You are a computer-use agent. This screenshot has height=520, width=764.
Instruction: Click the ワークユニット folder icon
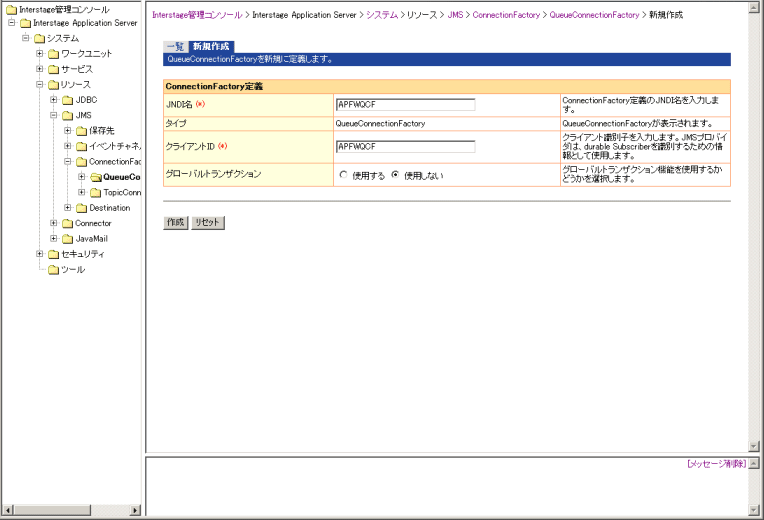(54, 54)
